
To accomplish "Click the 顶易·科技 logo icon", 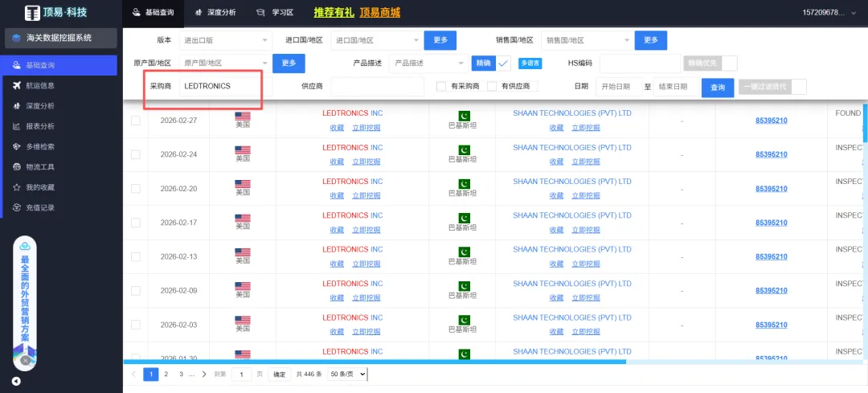I will tap(32, 12).
